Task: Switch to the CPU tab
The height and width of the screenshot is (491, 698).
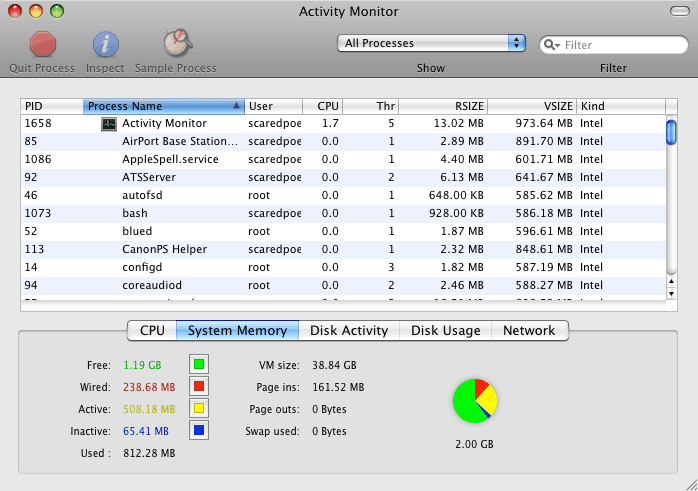Action: (x=152, y=330)
